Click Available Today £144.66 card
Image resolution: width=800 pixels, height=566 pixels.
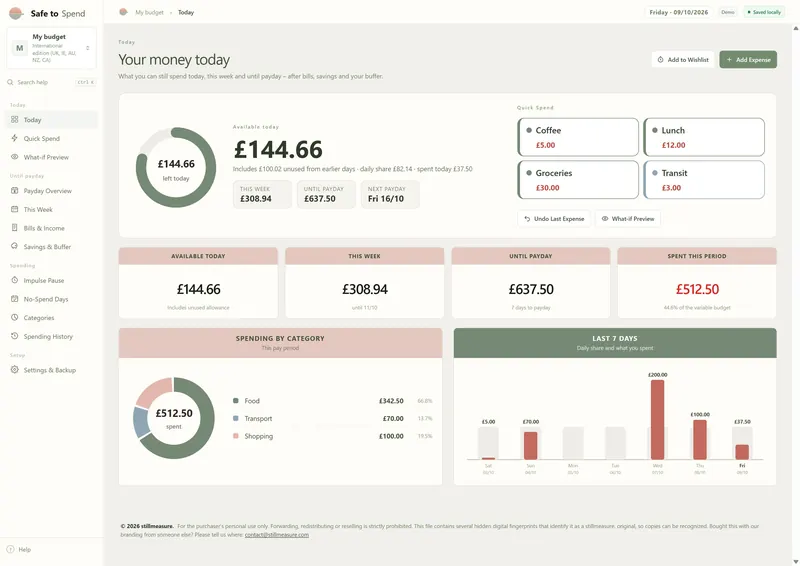pos(198,283)
